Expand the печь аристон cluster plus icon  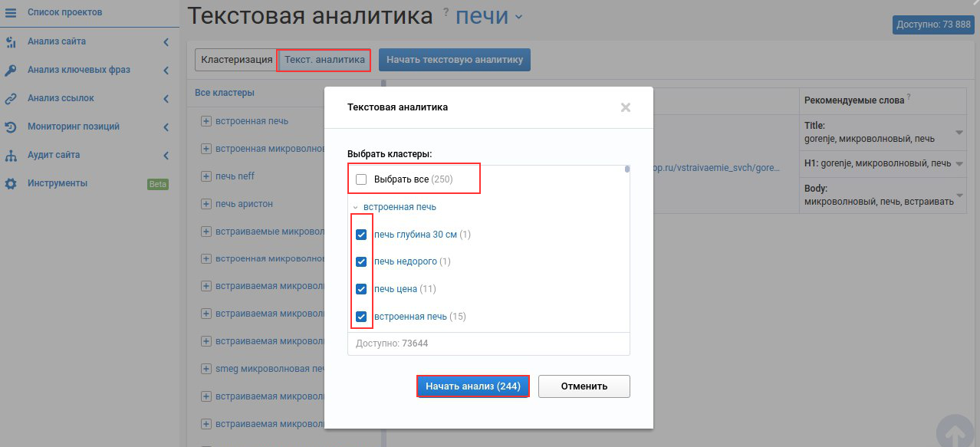pyautogui.click(x=206, y=204)
